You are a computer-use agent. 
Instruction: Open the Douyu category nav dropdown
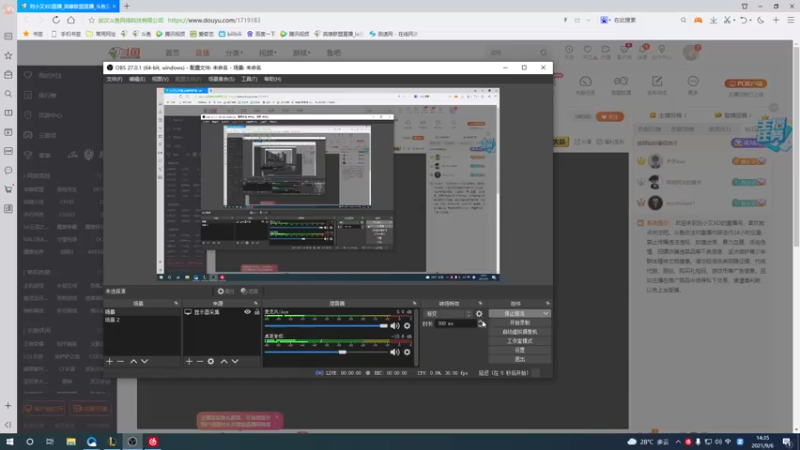pos(234,53)
